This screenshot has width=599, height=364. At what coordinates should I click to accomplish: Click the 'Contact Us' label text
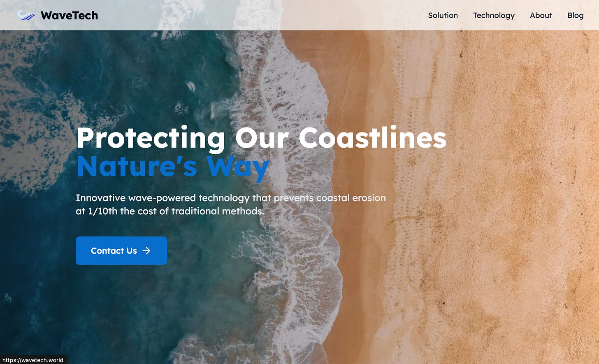point(114,250)
